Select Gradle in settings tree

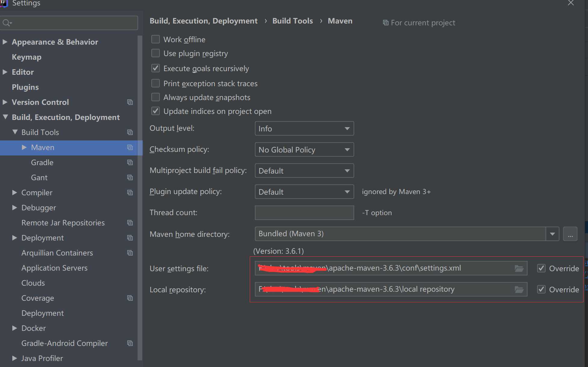(42, 162)
